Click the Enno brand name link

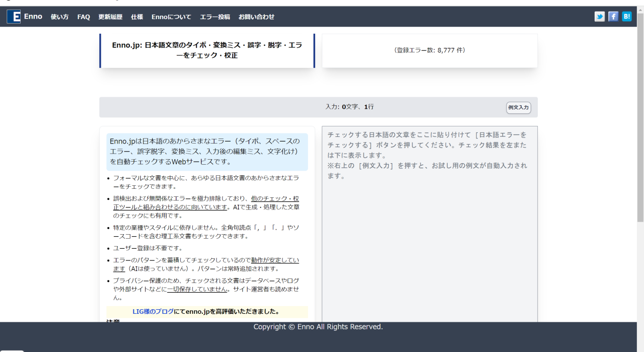pos(33,17)
